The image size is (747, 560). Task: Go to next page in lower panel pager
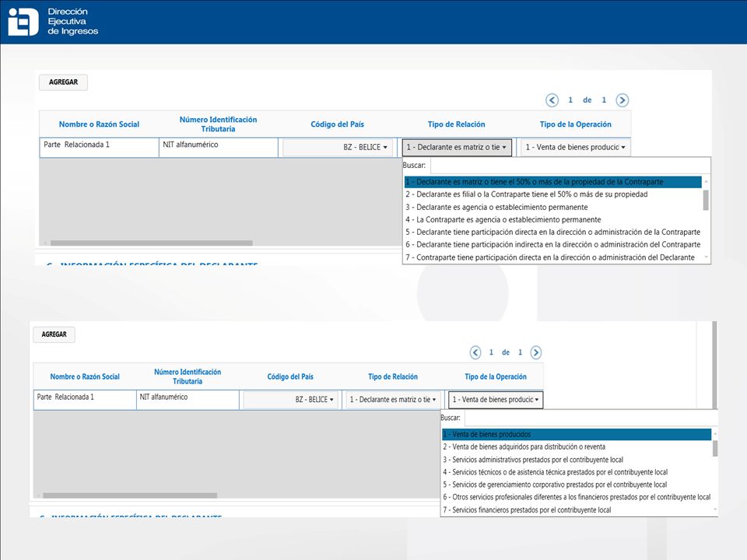tap(535, 352)
